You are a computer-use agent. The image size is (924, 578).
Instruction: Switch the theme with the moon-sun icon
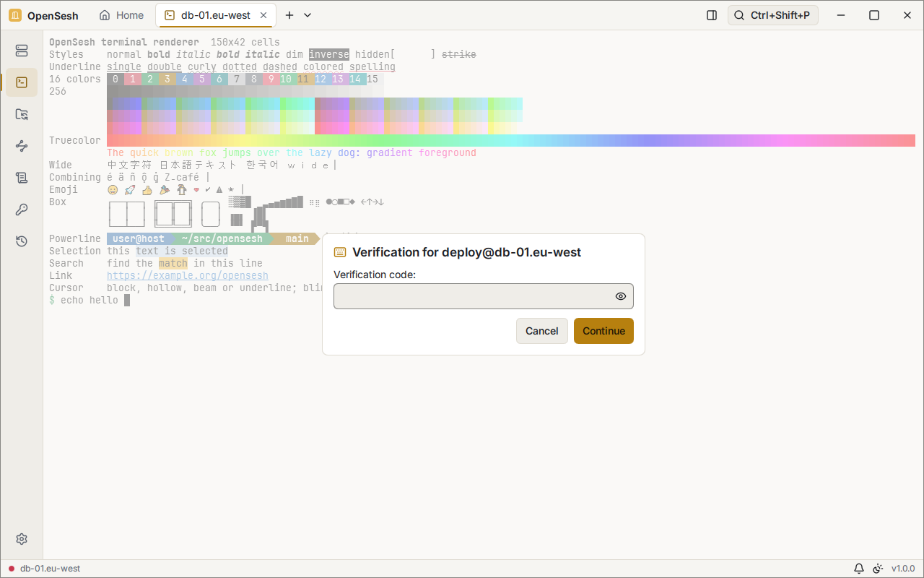click(x=879, y=569)
